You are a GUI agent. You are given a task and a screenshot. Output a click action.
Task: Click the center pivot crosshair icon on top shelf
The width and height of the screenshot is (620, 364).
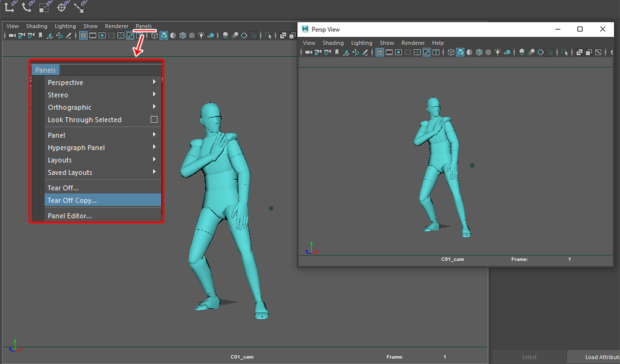pos(61,7)
